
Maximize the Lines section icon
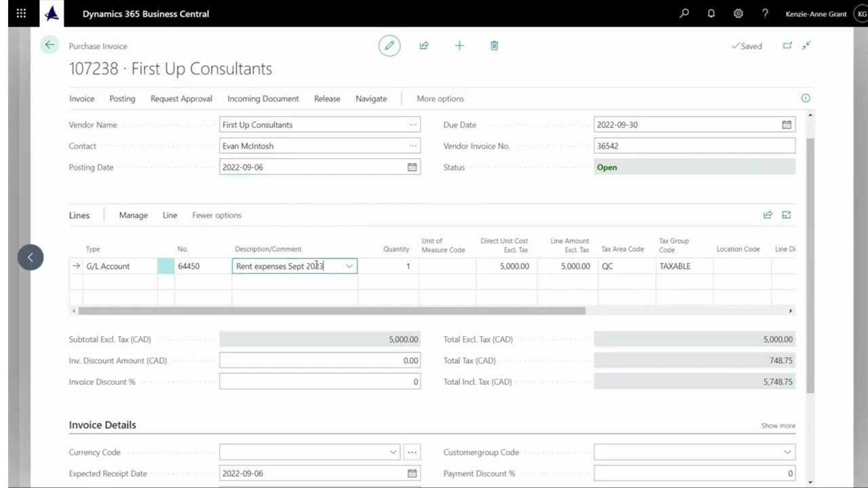[787, 215]
